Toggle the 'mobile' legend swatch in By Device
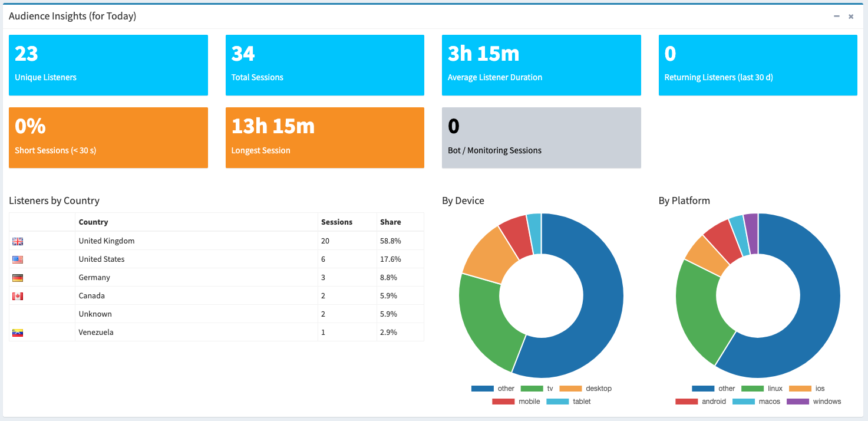Viewport: 868px width, 421px height. point(504,402)
